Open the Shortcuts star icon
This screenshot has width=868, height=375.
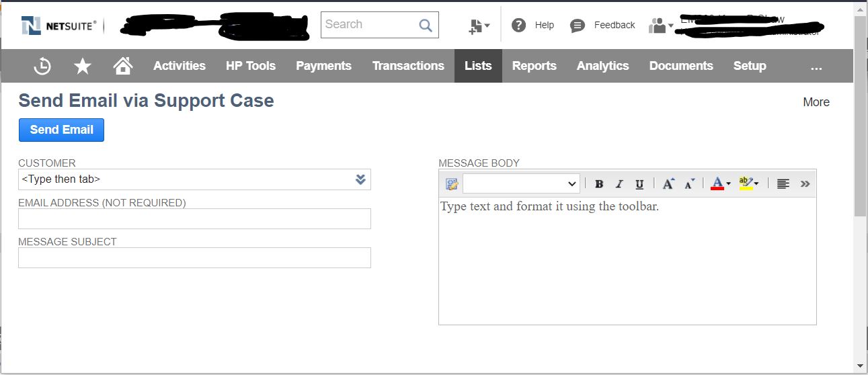tap(83, 66)
